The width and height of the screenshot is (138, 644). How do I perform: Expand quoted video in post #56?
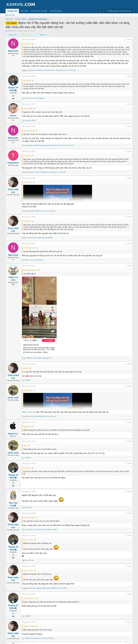point(76,200)
